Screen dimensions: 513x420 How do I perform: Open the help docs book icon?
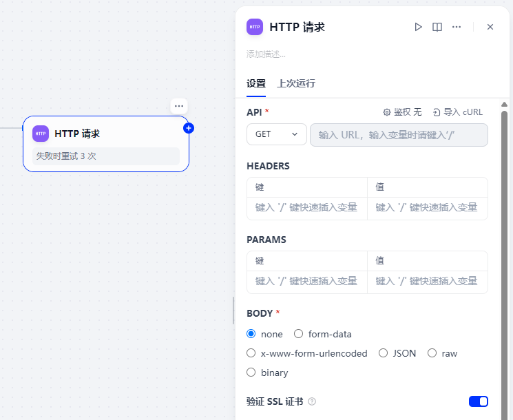[x=437, y=27]
